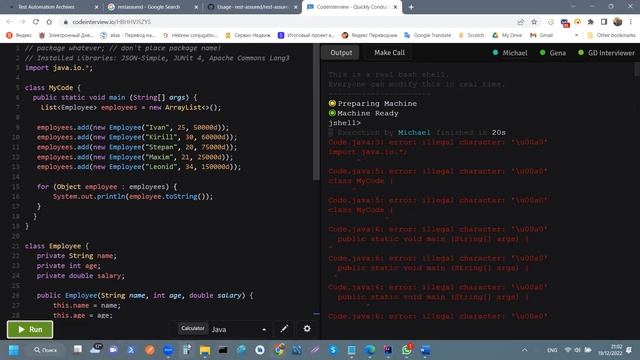Viewport: 640px width, 360px height.
Task: Click the taskbar search box
Action: tap(46, 350)
